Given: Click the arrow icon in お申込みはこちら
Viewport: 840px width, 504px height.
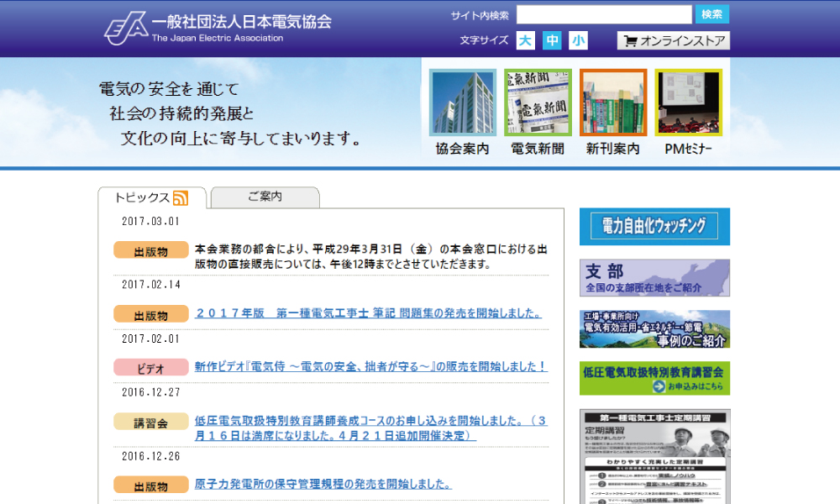Looking at the screenshot, I should pyautogui.click(x=659, y=386).
